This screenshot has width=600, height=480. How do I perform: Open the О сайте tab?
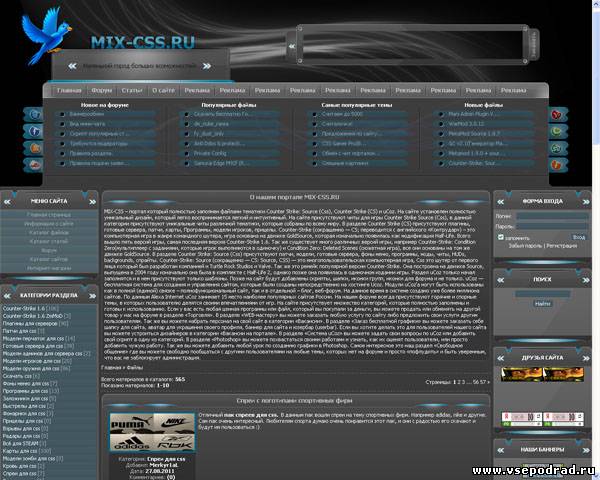[x=163, y=90]
